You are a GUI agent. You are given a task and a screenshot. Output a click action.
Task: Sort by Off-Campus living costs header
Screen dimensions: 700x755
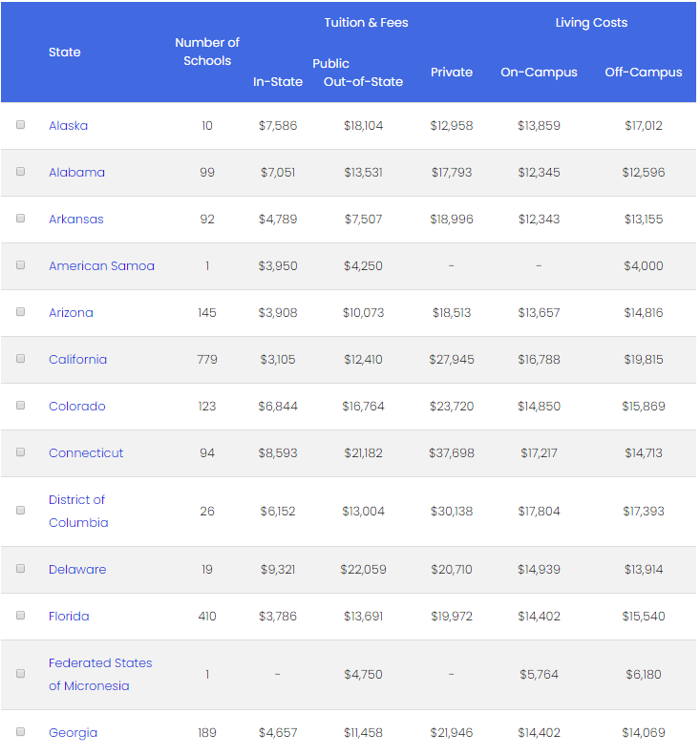point(644,73)
